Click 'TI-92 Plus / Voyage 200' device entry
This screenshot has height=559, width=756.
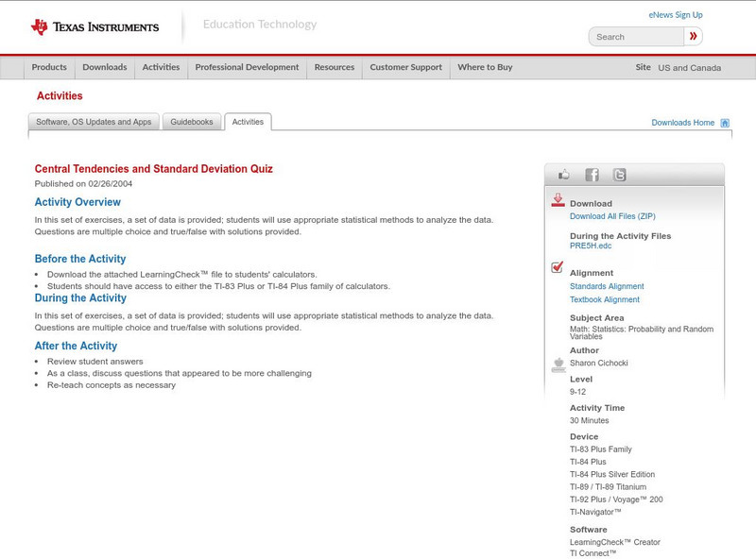coord(616,500)
